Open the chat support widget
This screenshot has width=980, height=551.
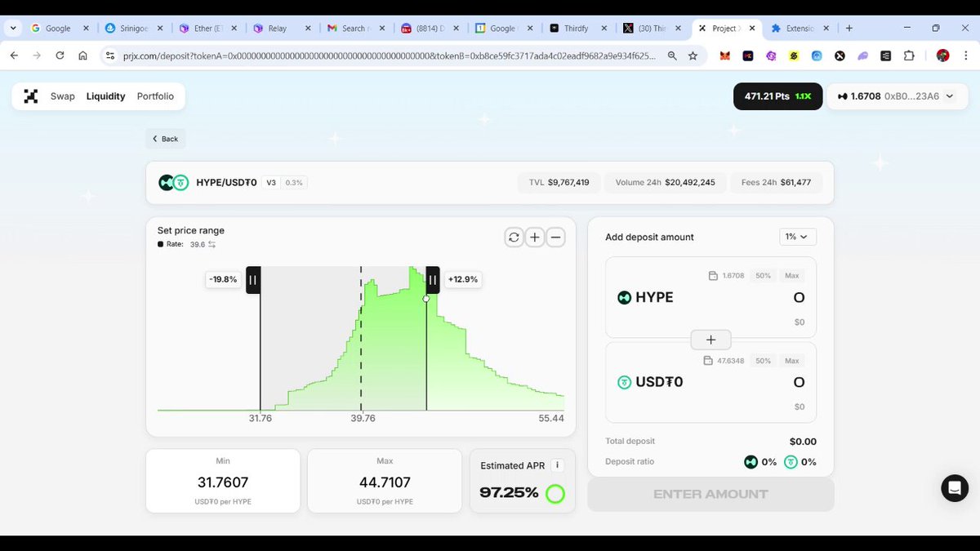[x=955, y=488]
